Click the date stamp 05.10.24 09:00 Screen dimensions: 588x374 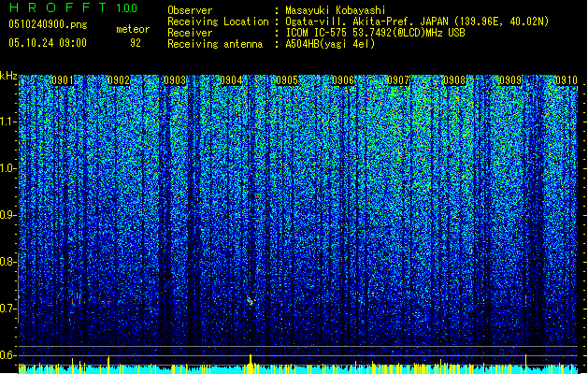pyautogui.click(x=48, y=43)
